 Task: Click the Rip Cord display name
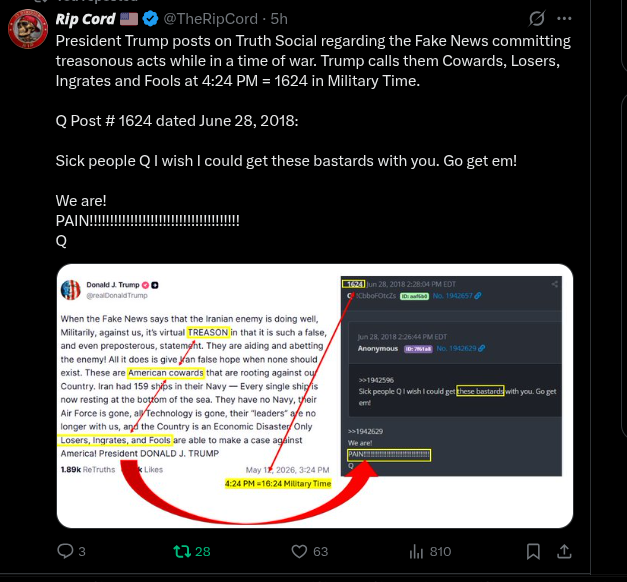pos(85,19)
